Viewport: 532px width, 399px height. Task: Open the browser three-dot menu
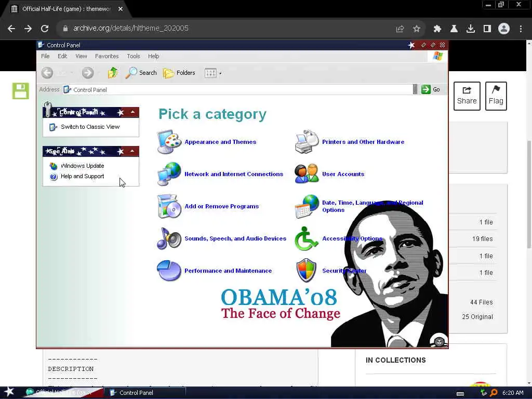521,29
